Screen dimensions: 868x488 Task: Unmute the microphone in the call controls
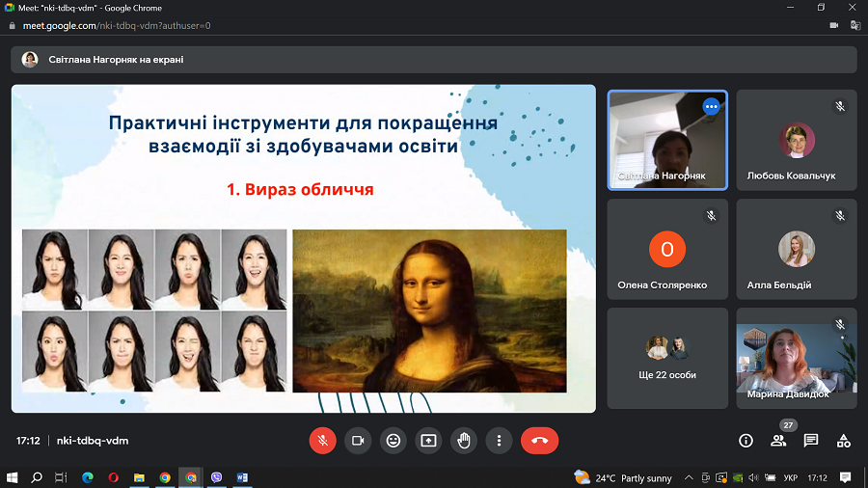click(323, 441)
